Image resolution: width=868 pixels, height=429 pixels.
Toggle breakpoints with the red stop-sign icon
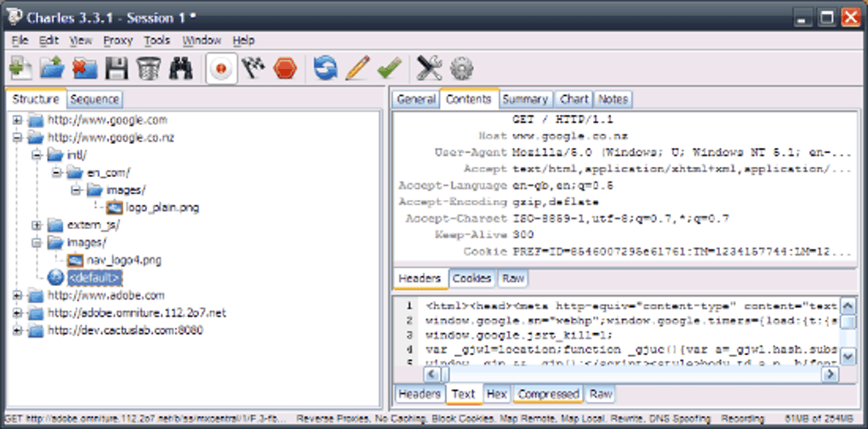(x=285, y=69)
